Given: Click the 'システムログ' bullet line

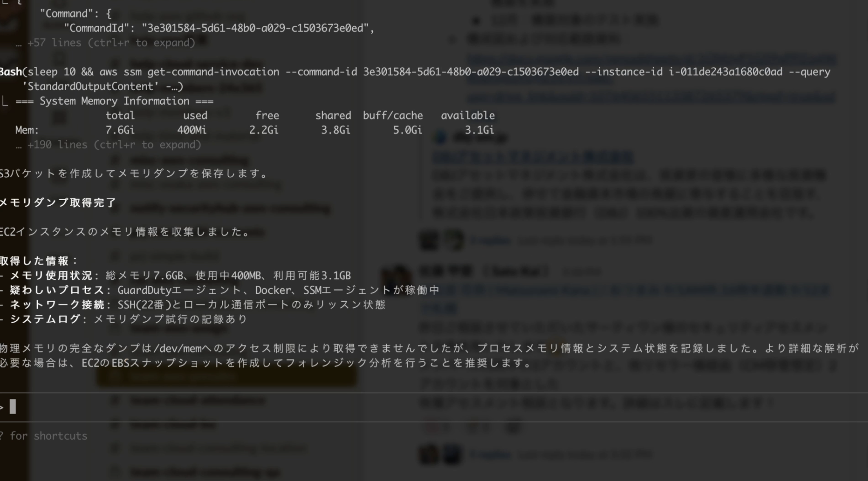Looking at the screenshot, I should (124, 319).
